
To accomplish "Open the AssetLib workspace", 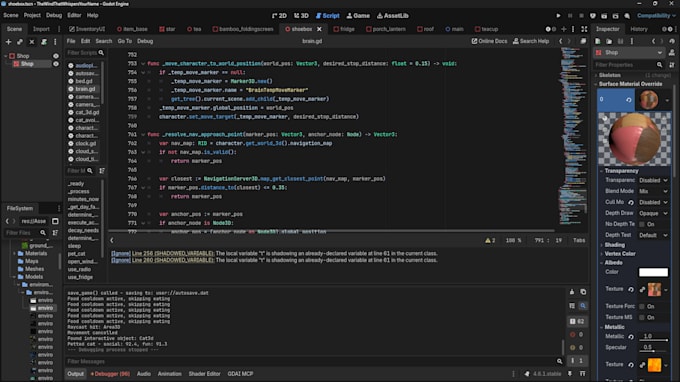I will tap(392, 16).
